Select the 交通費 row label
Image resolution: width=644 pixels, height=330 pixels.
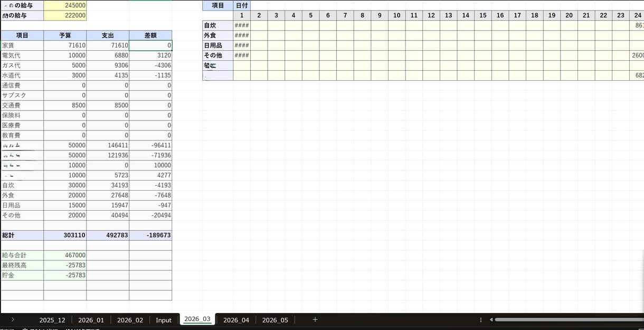22,106
